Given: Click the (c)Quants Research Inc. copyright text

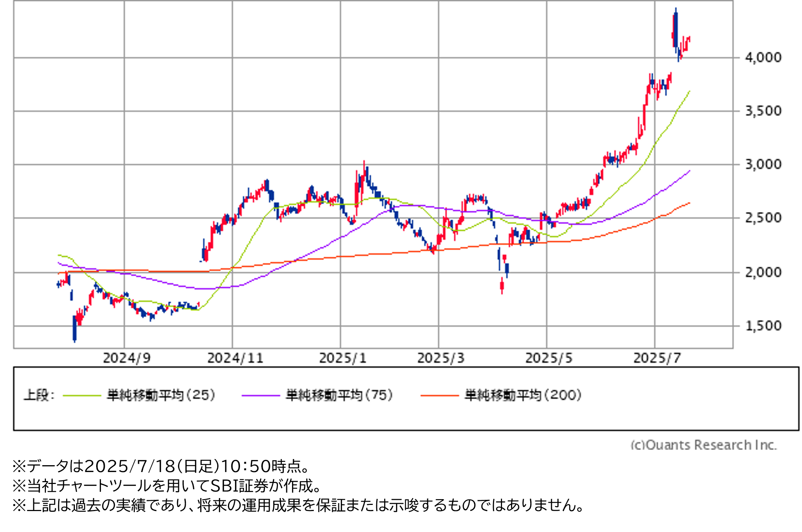Looking at the screenshot, I should 703,444.
